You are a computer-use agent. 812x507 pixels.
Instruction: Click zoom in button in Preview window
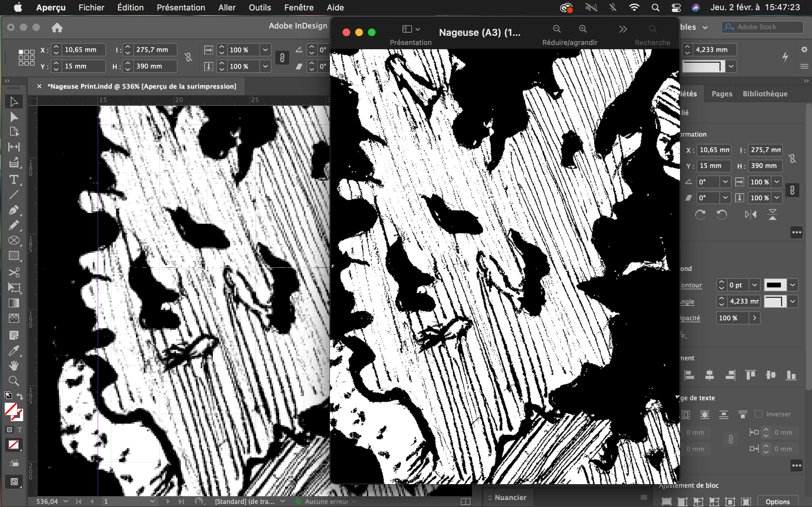pyautogui.click(x=583, y=29)
